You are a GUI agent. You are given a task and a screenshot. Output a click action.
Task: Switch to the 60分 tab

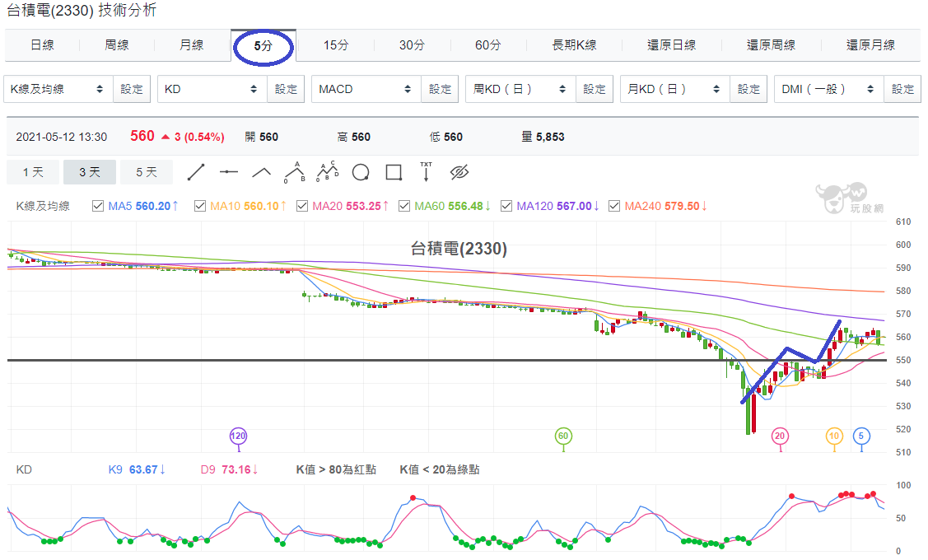pos(488,45)
